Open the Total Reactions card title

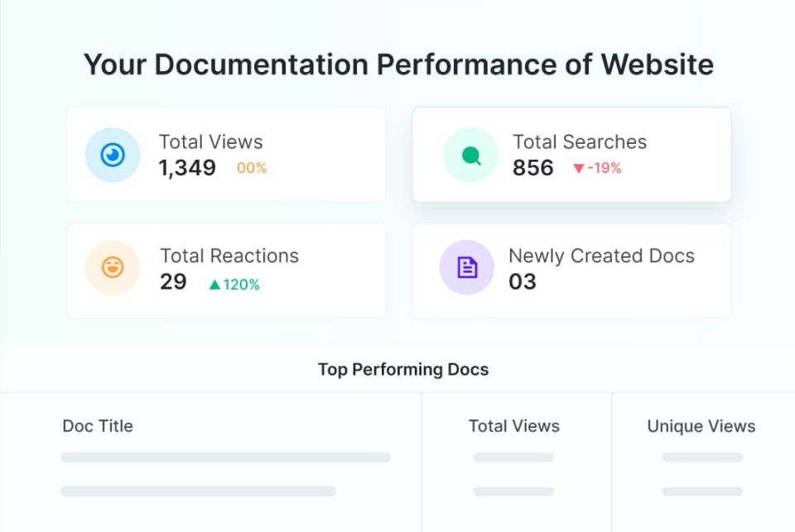point(229,256)
